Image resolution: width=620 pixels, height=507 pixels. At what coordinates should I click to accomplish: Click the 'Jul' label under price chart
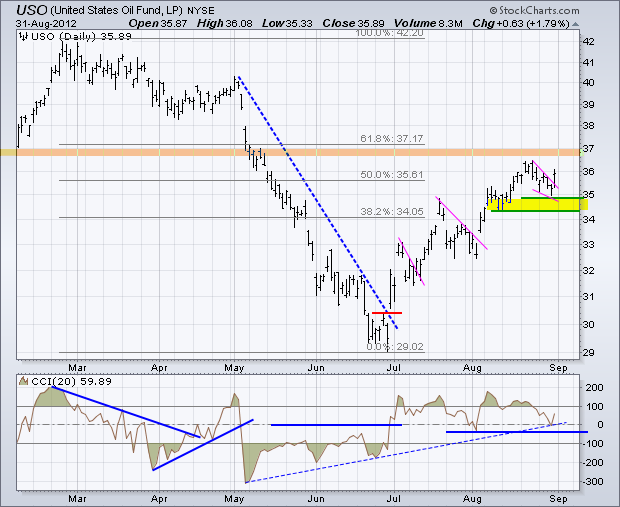click(394, 368)
